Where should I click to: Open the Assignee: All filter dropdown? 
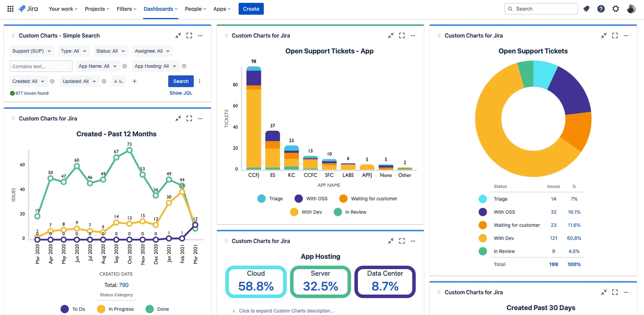(x=152, y=51)
